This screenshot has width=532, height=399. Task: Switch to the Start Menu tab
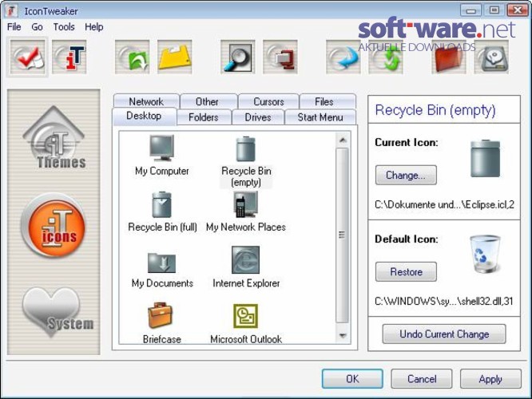pos(320,117)
